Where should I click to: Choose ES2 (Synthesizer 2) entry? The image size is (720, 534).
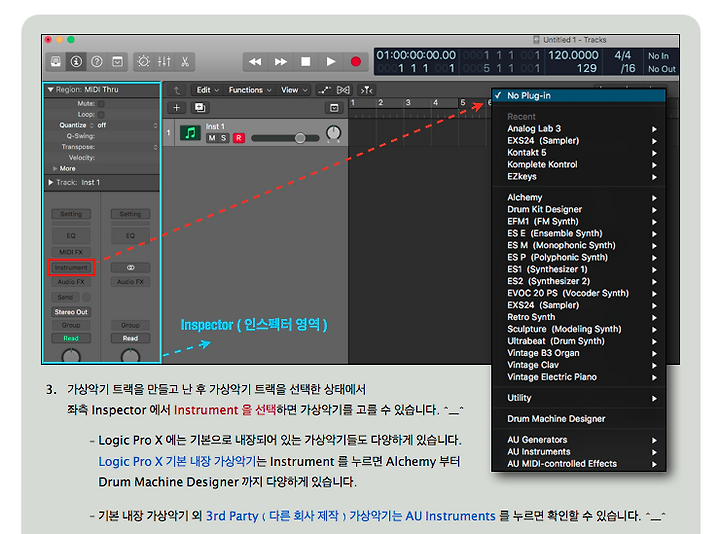coord(579,281)
